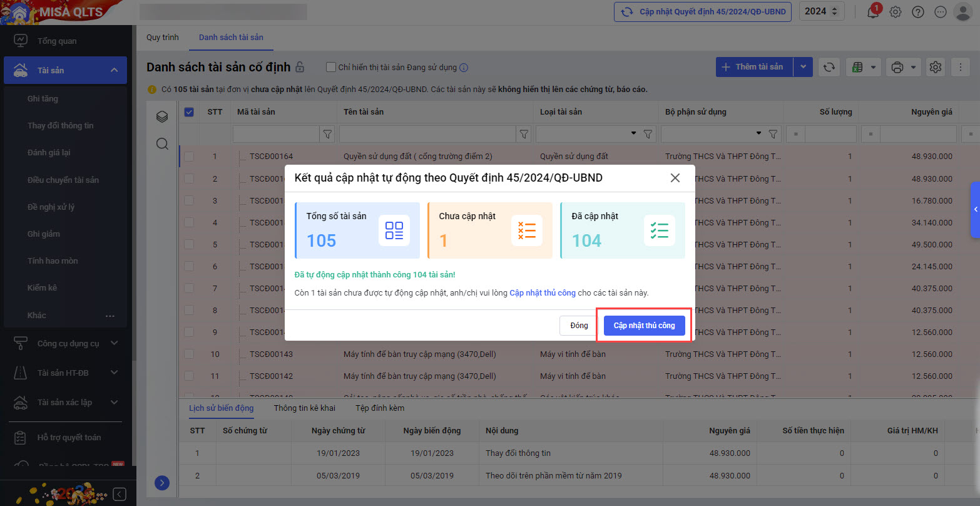The height and width of the screenshot is (506, 980).
Task: Click the Mã tài sản filter input
Action: pos(277,134)
